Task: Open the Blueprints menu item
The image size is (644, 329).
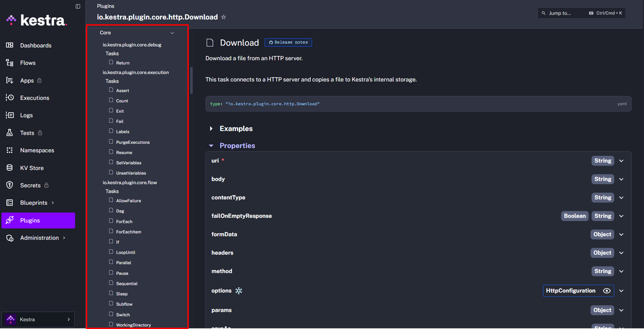Action: (34, 203)
